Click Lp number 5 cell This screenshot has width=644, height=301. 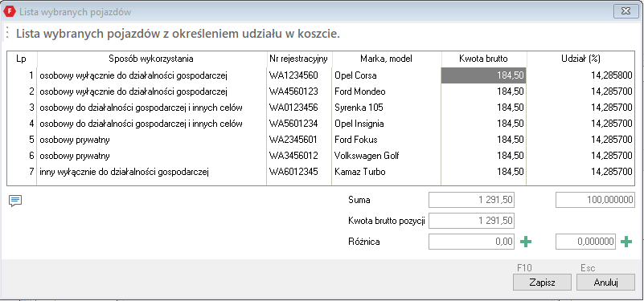(x=23, y=140)
